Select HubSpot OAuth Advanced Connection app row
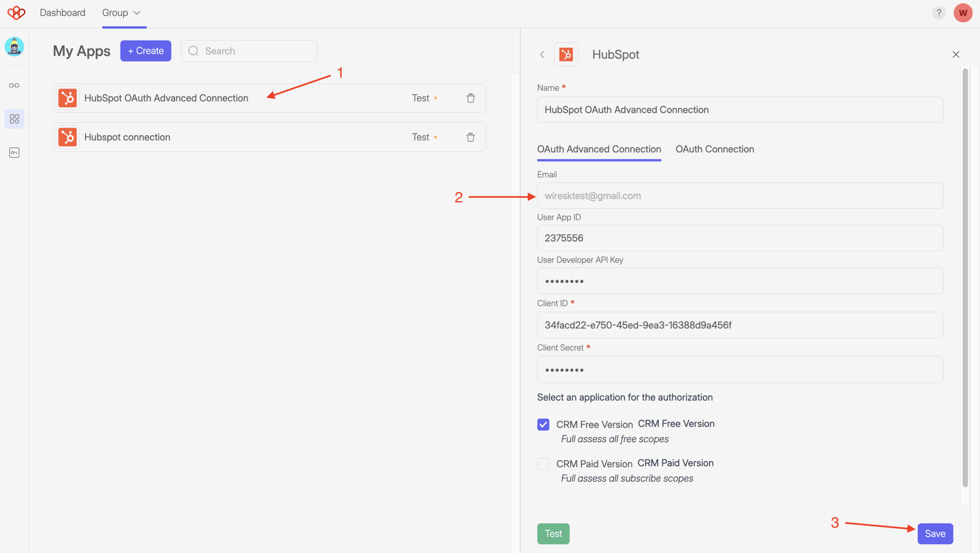Image resolution: width=980 pixels, height=553 pixels. pos(269,98)
